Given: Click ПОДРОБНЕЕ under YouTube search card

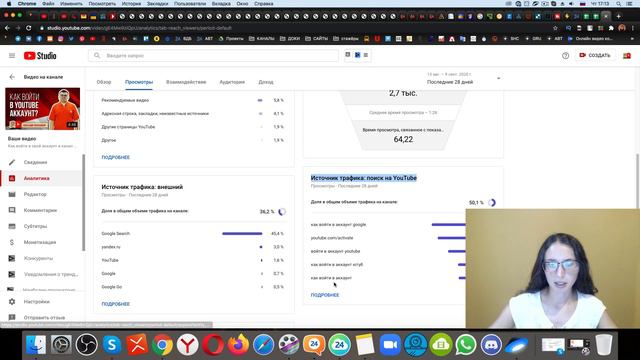Looking at the screenshot, I should click(325, 295).
